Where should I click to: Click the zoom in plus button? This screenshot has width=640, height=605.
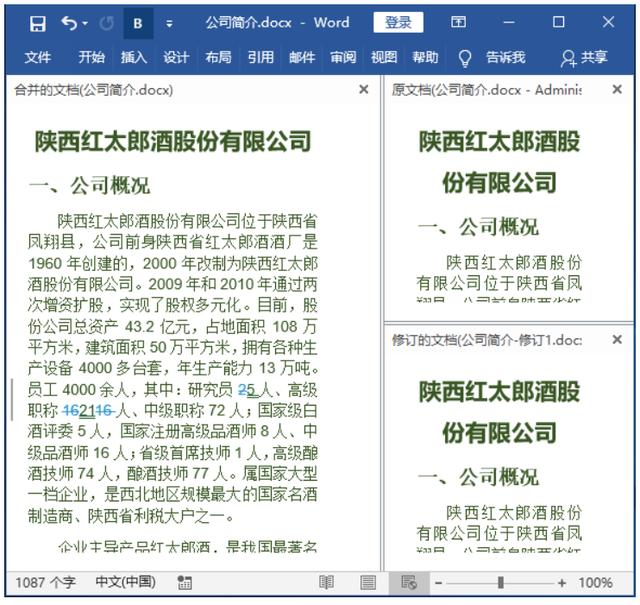(x=562, y=583)
